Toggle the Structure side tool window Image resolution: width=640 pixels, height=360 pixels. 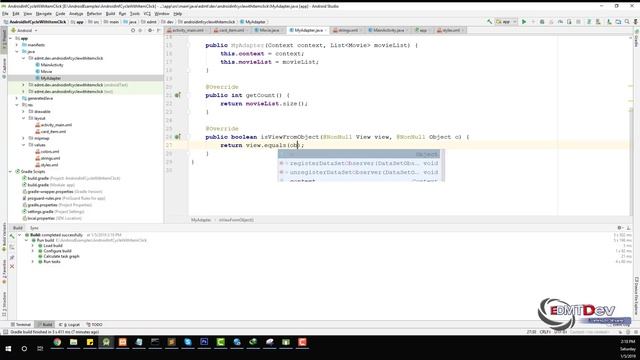click(x=4, y=304)
